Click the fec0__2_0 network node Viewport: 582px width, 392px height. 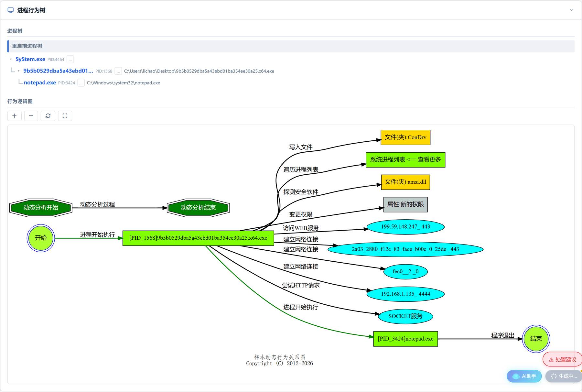click(405, 271)
